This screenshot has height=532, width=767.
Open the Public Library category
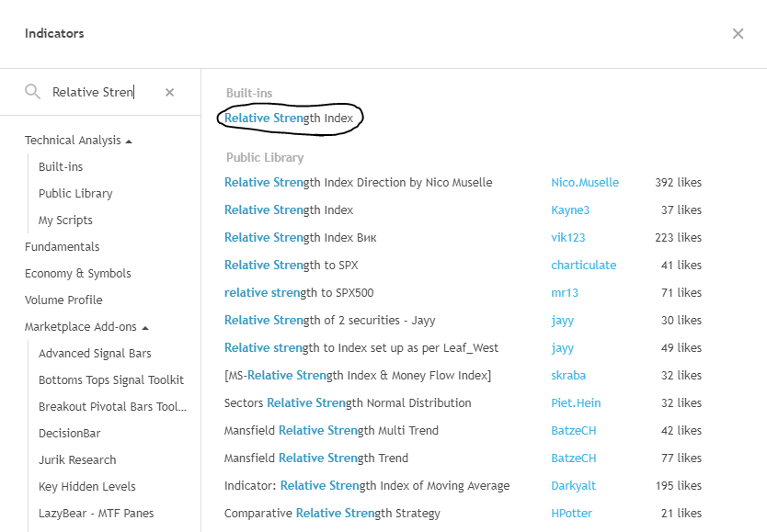tap(75, 194)
